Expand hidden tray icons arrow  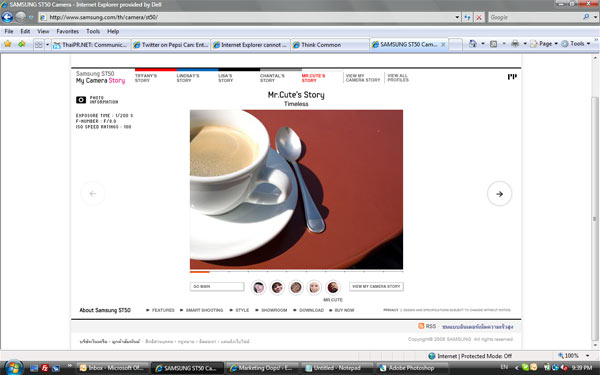pos(517,368)
